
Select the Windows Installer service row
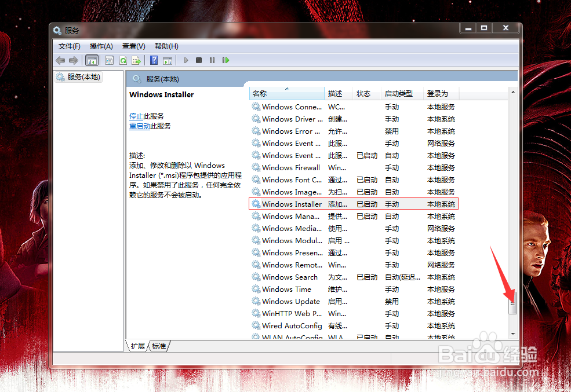tap(354, 204)
